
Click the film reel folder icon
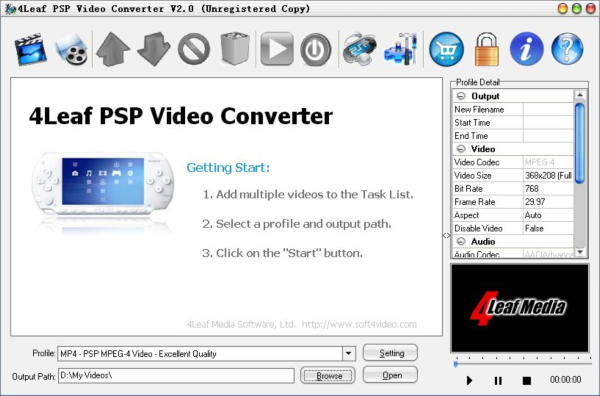tap(71, 49)
